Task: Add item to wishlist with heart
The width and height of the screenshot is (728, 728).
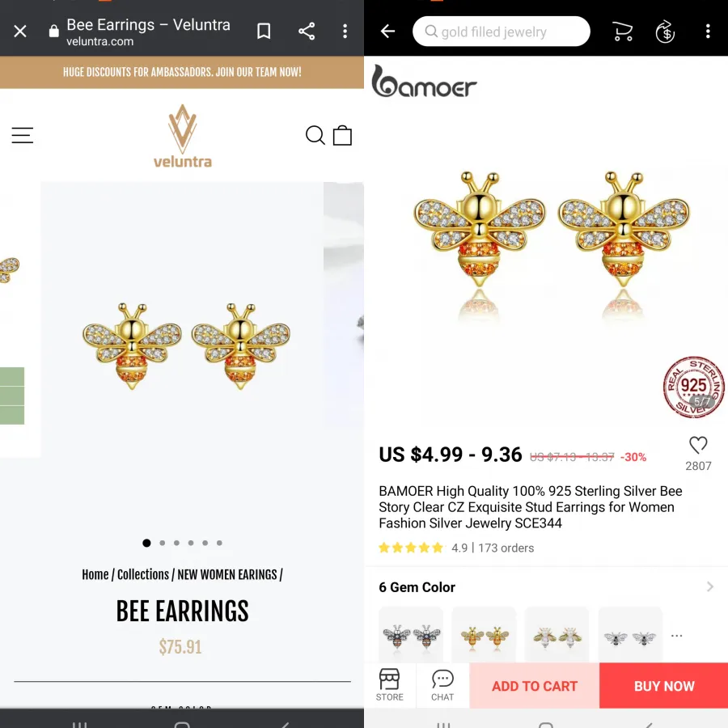Action: tap(698, 445)
